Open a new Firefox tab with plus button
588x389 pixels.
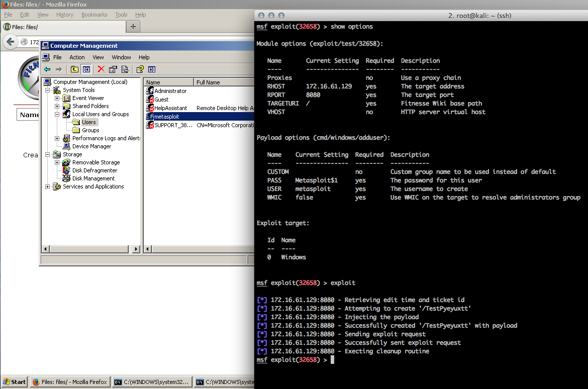coord(133,27)
